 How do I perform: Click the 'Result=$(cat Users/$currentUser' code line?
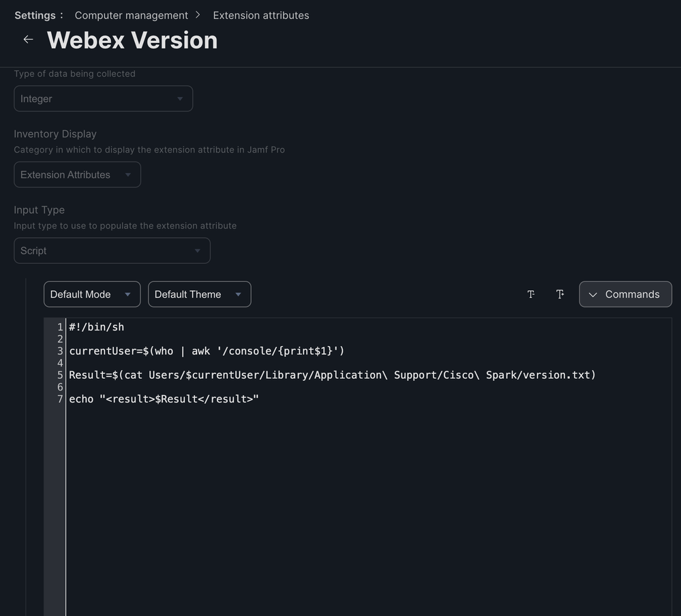(x=332, y=375)
